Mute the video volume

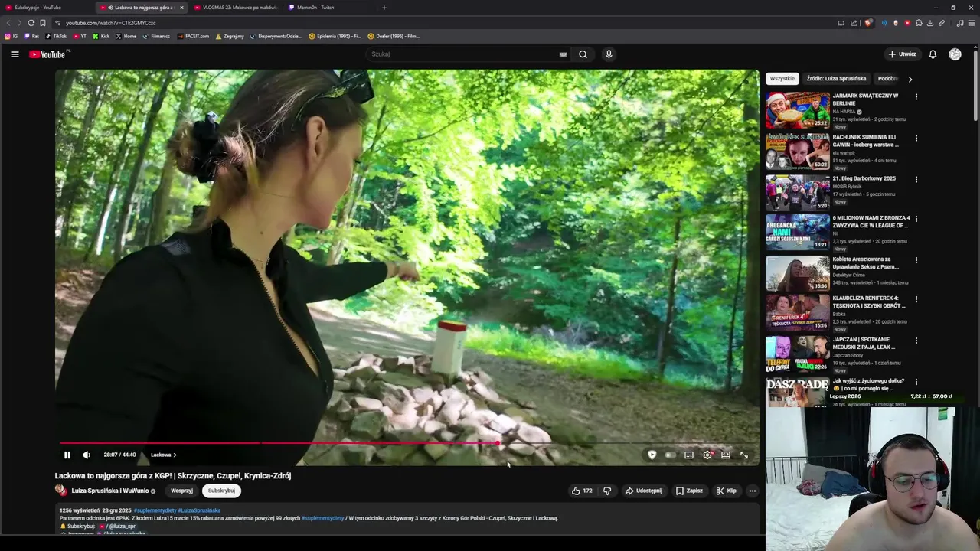tap(87, 455)
